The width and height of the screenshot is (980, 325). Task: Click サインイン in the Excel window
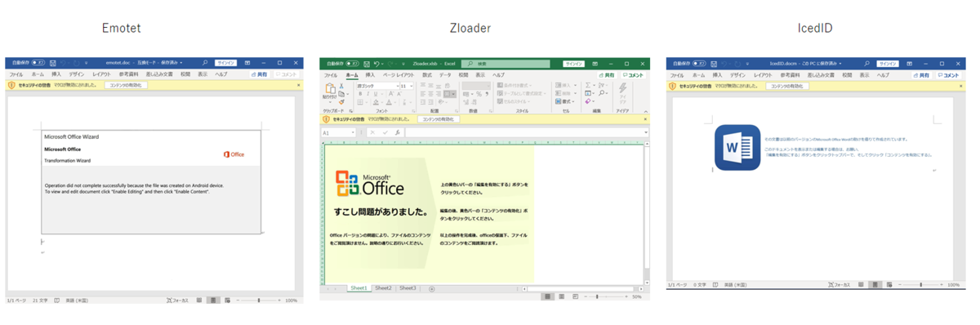pos(573,63)
